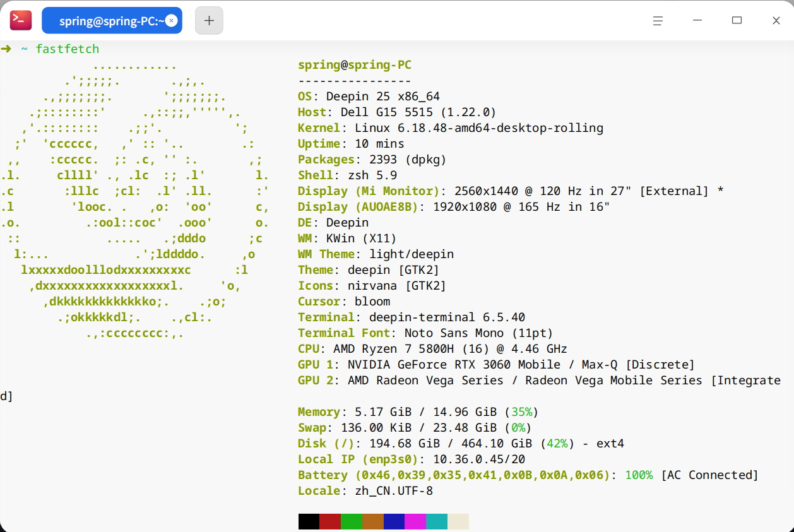Click the 'Local IP (enp3s0)' line
Screen dimensions: 794x532
pos(412,459)
